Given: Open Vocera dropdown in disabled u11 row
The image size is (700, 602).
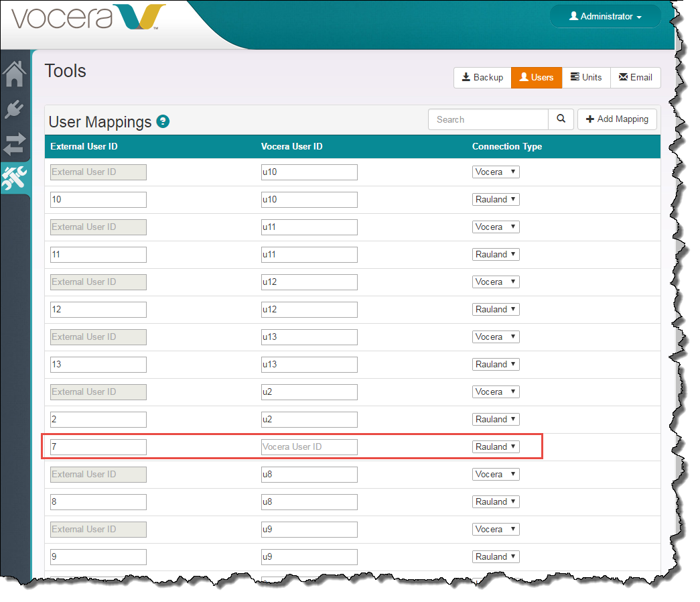Looking at the screenshot, I should point(496,227).
